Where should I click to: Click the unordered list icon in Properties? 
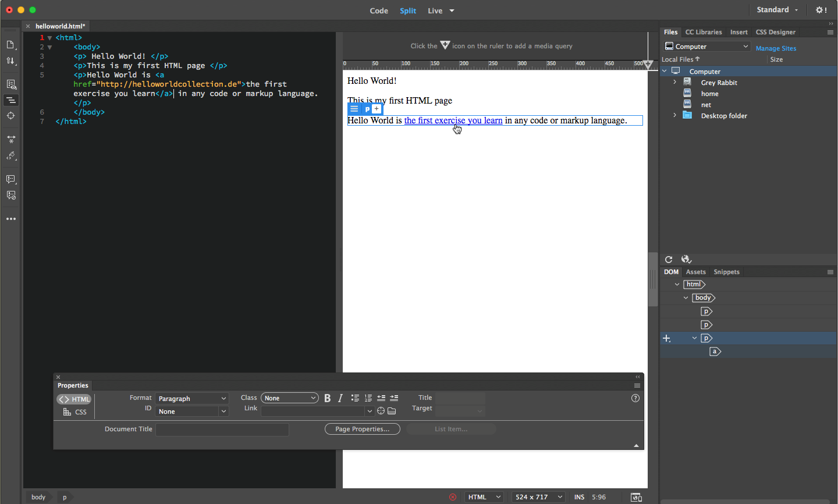(x=355, y=398)
